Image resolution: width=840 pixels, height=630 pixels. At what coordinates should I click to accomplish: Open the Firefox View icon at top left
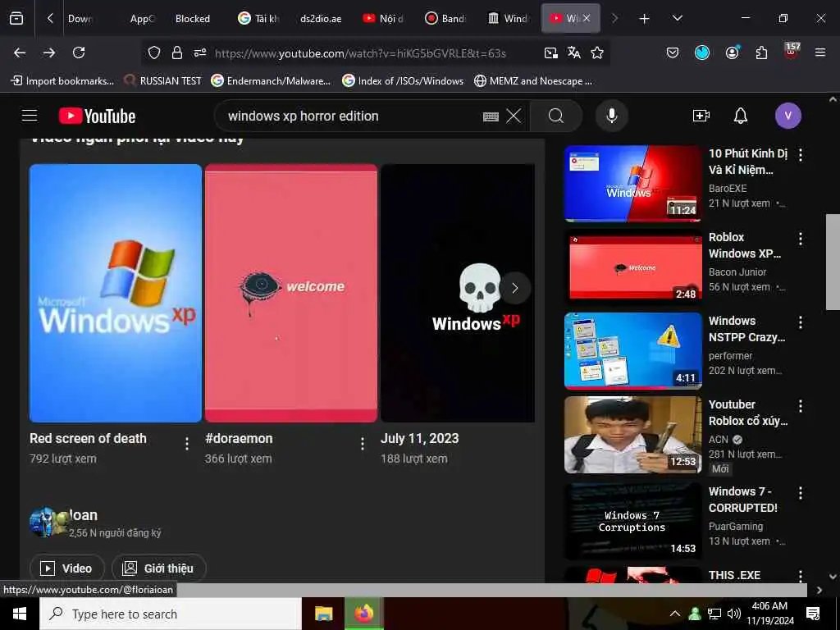pos(16,18)
